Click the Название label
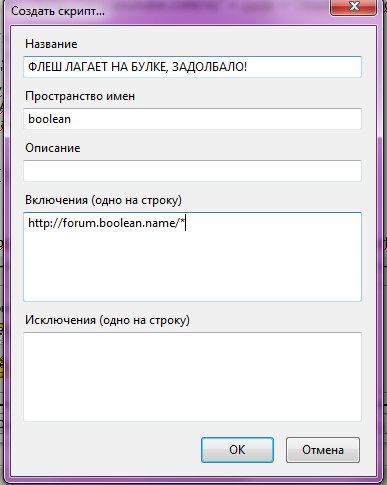387x485 pixels. coord(51,44)
